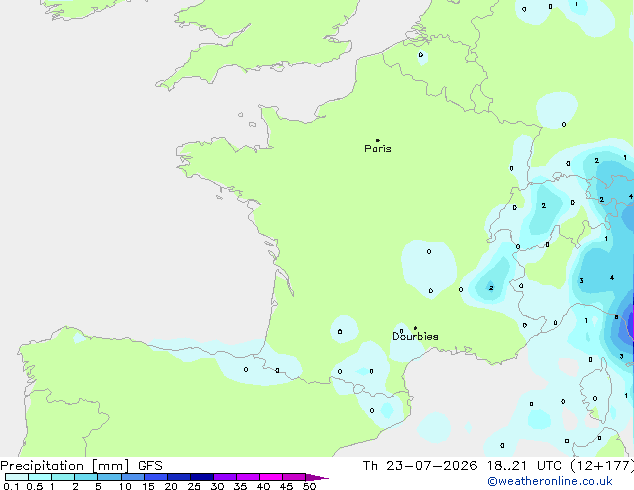Pick the 2–5 mm legend color swatch
The width and height of the screenshot is (634, 490).
pos(86,477)
